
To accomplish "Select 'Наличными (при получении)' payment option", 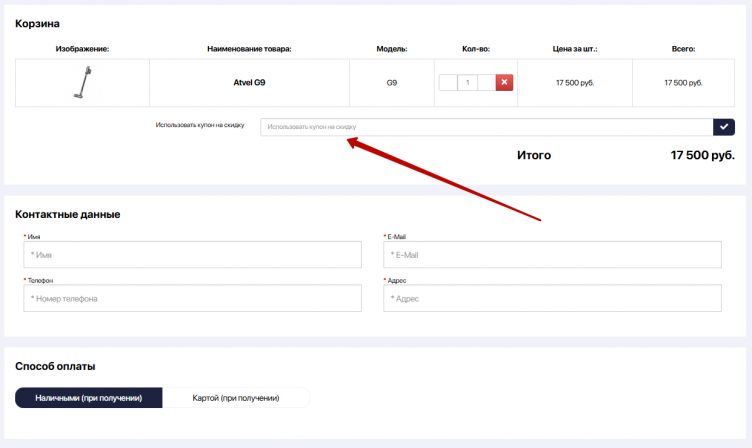I will pyautogui.click(x=89, y=398).
